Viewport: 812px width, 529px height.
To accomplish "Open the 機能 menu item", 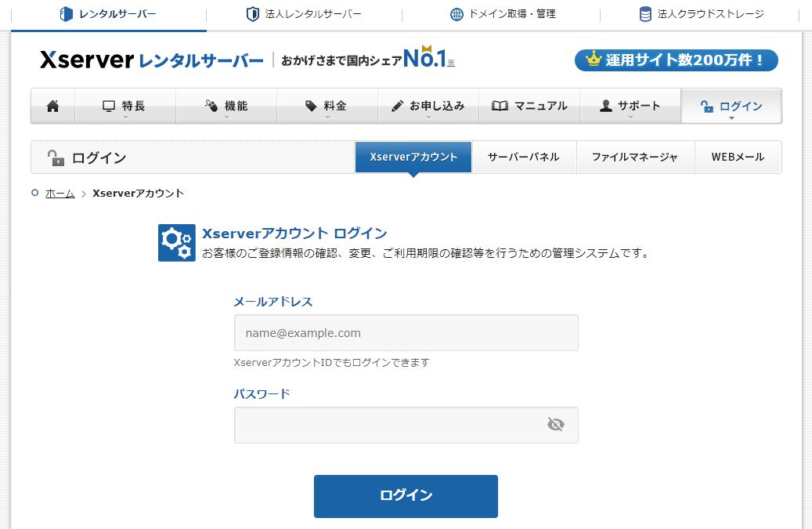I will (226, 106).
